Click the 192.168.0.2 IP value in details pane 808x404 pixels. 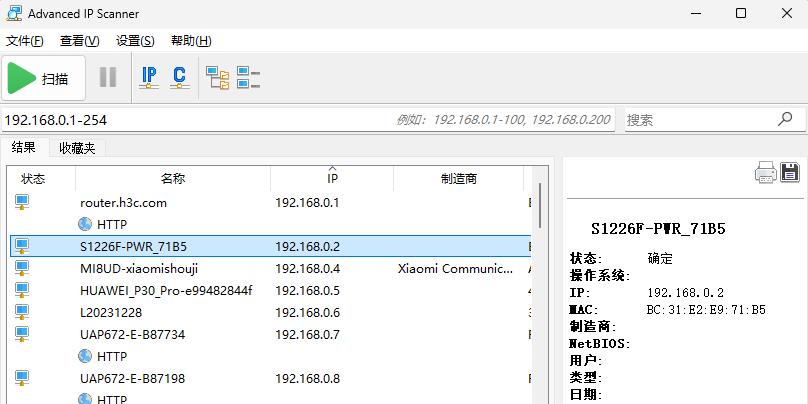685,293
